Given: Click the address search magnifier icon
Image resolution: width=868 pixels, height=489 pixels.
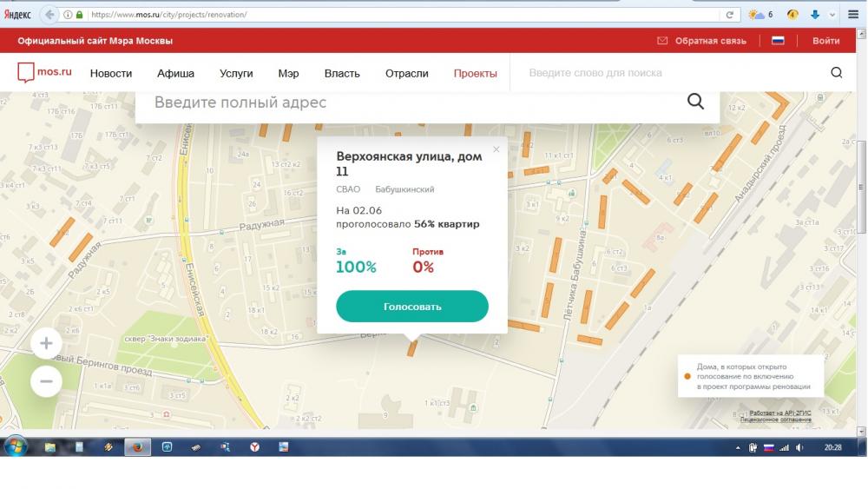Looking at the screenshot, I should (x=695, y=102).
